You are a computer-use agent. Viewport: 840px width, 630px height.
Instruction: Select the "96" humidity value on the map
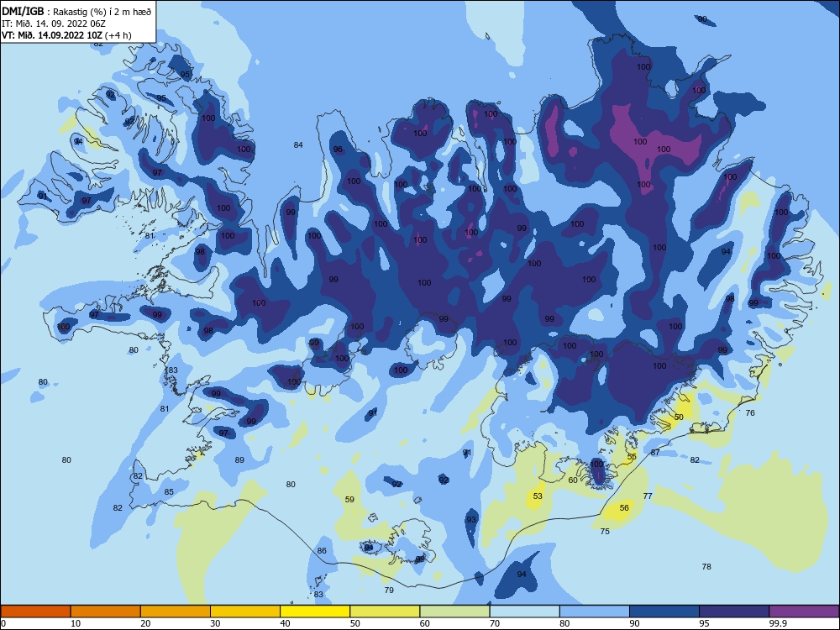point(338,150)
